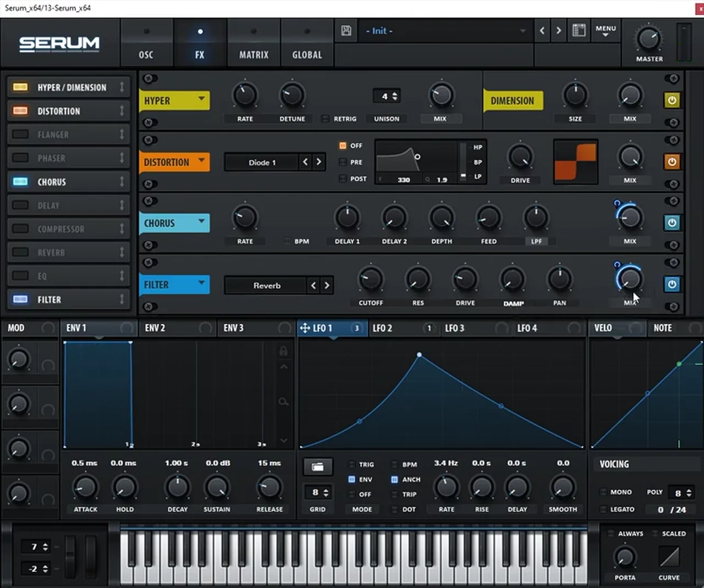Enable the Hyper RETRIG checkbox
This screenshot has width=704, height=588.
326,119
